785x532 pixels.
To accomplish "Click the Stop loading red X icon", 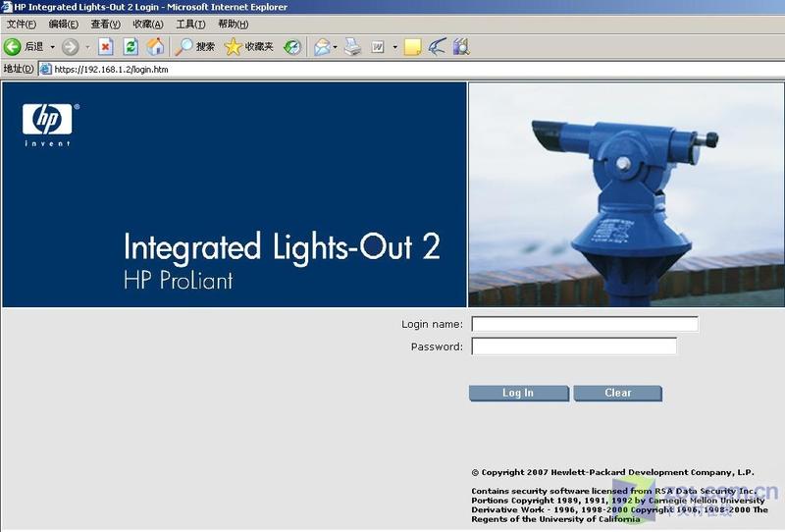I will pyautogui.click(x=105, y=47).
